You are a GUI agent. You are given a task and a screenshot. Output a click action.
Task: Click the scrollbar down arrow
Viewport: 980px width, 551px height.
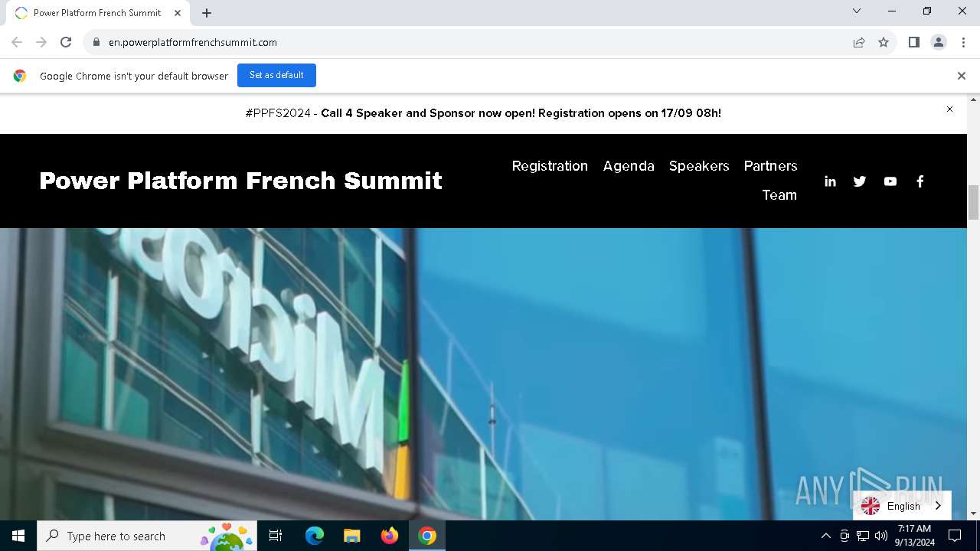974,514
